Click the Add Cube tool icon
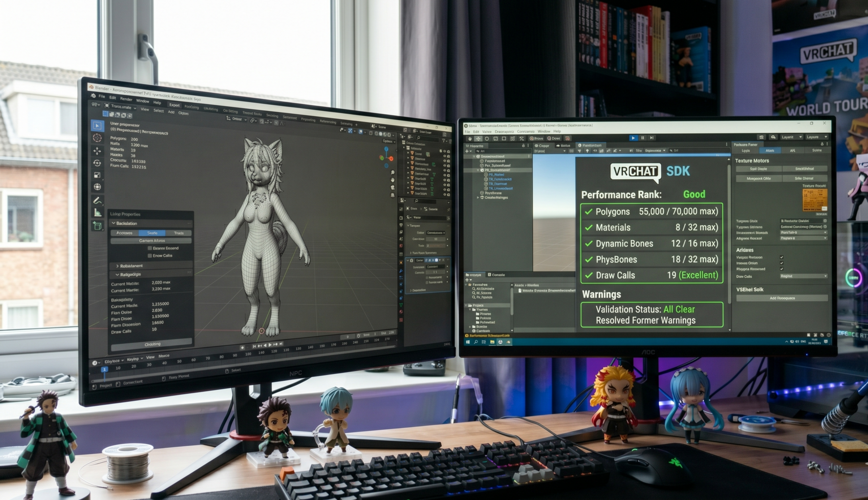 tap(97, 226)
